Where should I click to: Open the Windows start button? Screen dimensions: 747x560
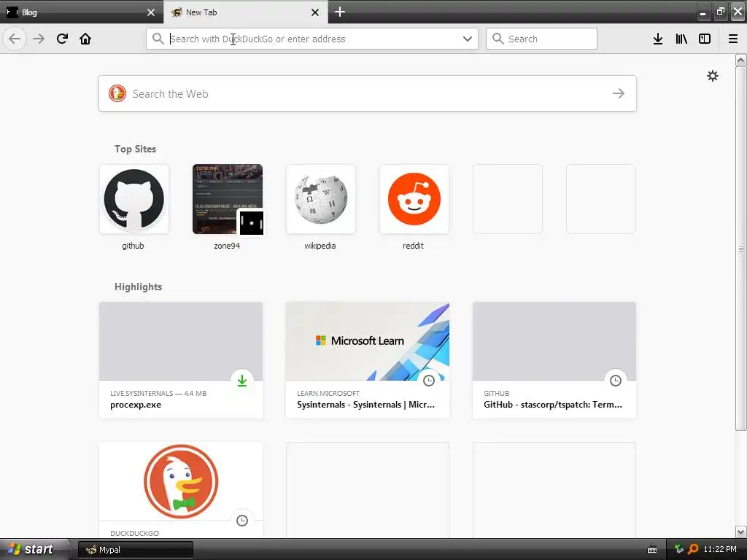tap(34, 549)
